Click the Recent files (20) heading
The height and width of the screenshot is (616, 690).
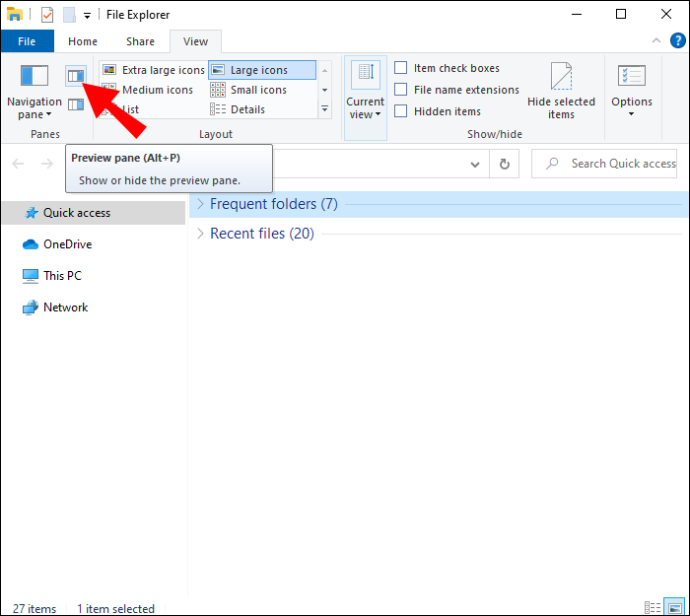coord(262,234)
